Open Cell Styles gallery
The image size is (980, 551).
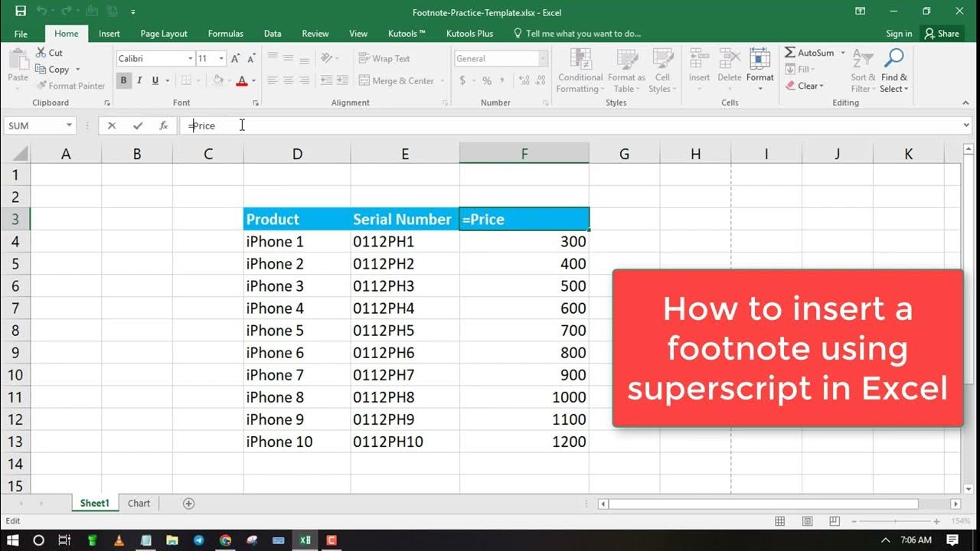pos(661,70)
